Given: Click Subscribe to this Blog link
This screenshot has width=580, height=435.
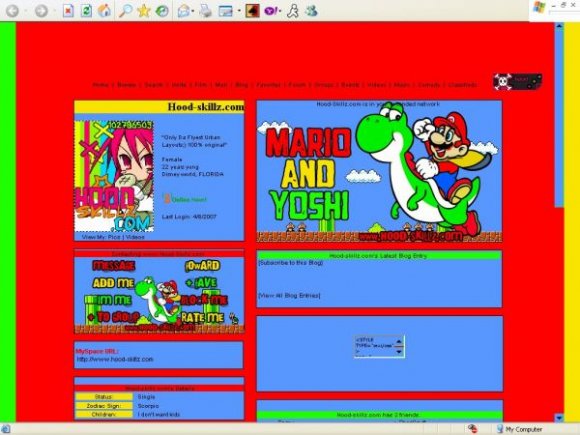Looking at the screenshot, I should pyautogui.click(x=290, y=263).
